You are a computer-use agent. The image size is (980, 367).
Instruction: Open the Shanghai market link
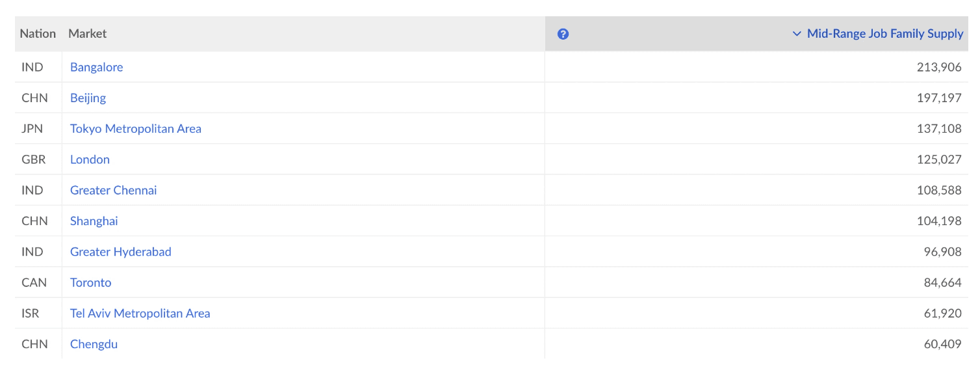point(94,221)
